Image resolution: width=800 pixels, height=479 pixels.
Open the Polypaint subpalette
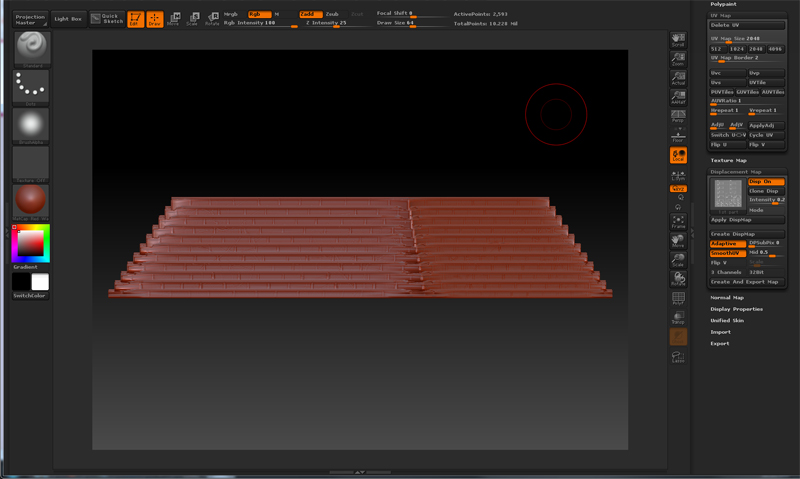point(724,5)
